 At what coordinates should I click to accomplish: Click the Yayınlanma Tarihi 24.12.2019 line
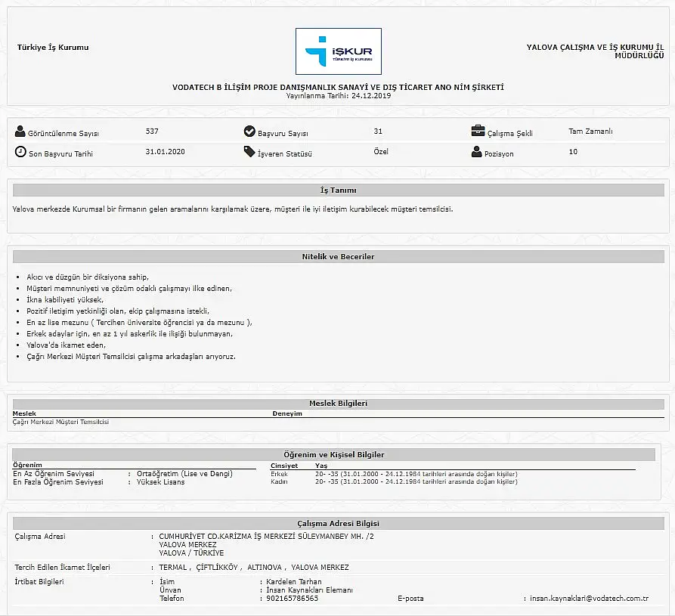[339, 95]
